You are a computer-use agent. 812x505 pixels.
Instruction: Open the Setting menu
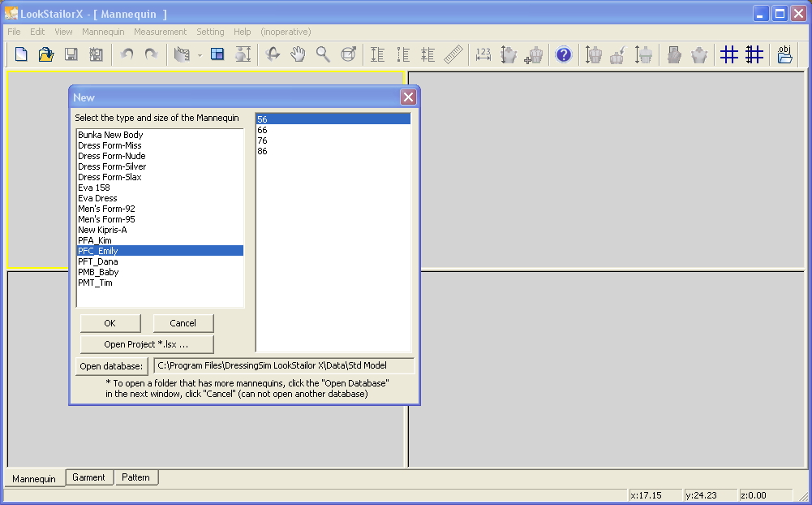[x=210, y=32]
